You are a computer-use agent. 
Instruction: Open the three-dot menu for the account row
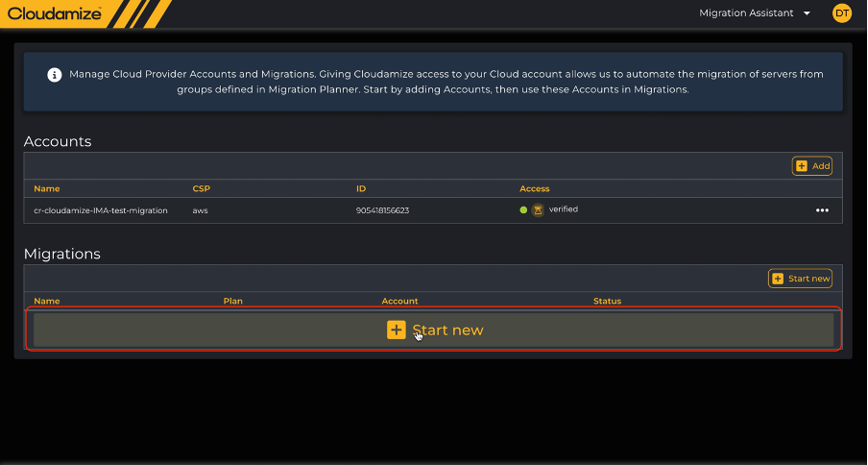[822, 210]
